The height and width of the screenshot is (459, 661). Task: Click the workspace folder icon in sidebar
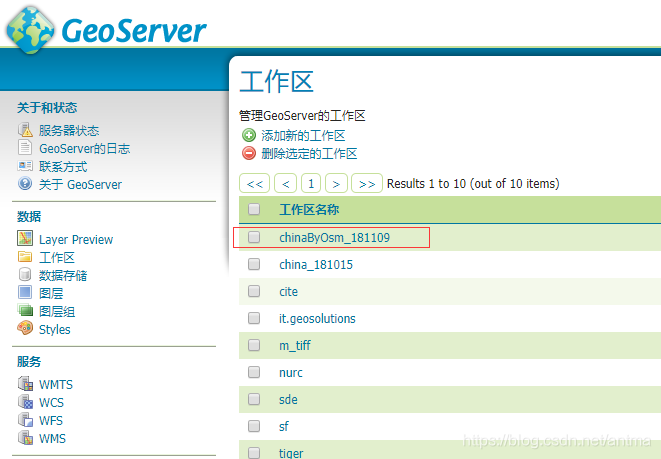(25, 257)
